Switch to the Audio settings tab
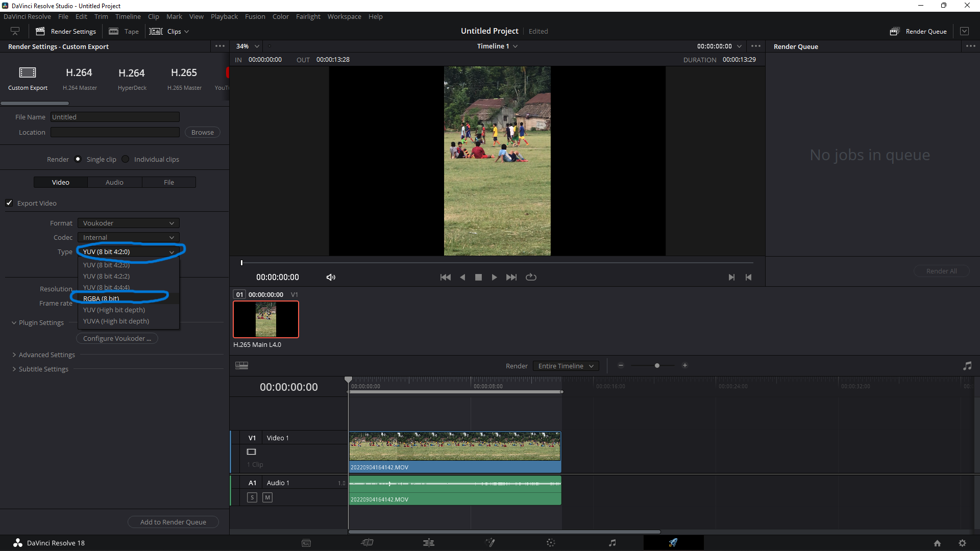This screenshot has width=980, height=551. [x=114, y=182]
